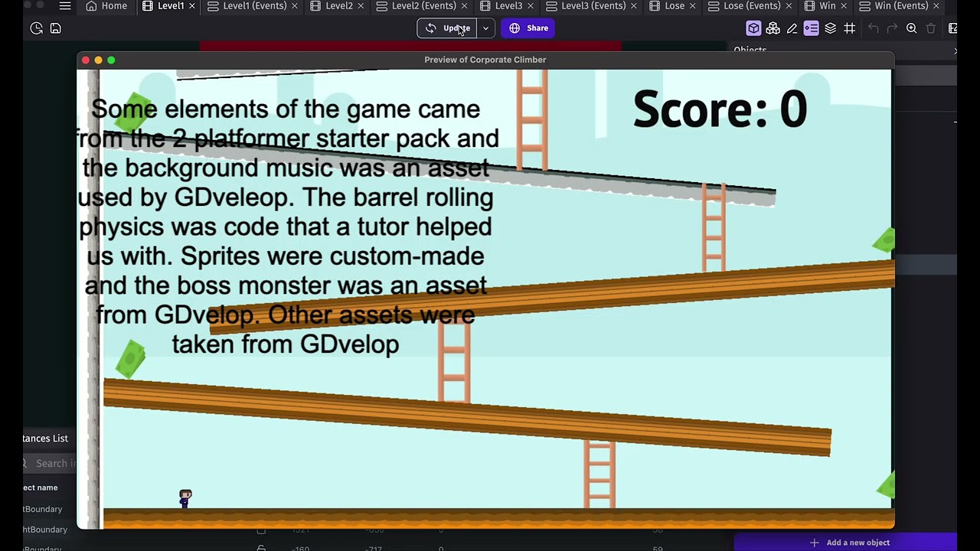The width and height of the screenshot is (980, 551).
Task: Toggle the Objects panel cube icon
Action: pyautogui.click(x=753, y=28)
